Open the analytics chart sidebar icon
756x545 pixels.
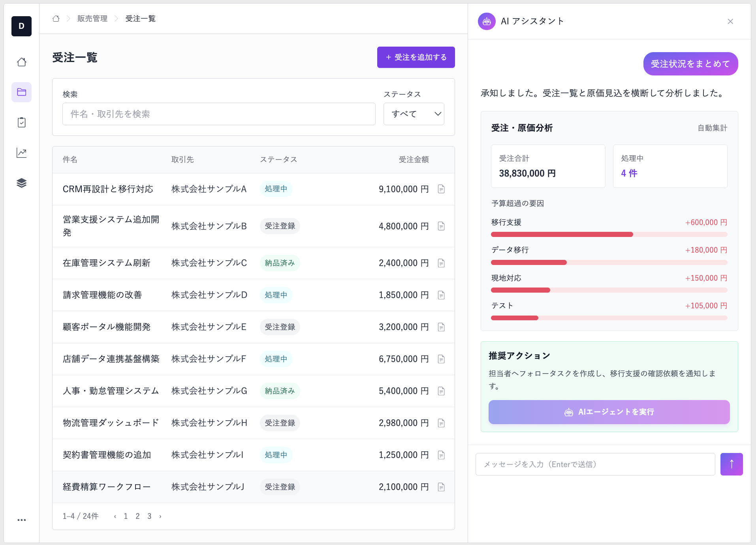point(22,153)
